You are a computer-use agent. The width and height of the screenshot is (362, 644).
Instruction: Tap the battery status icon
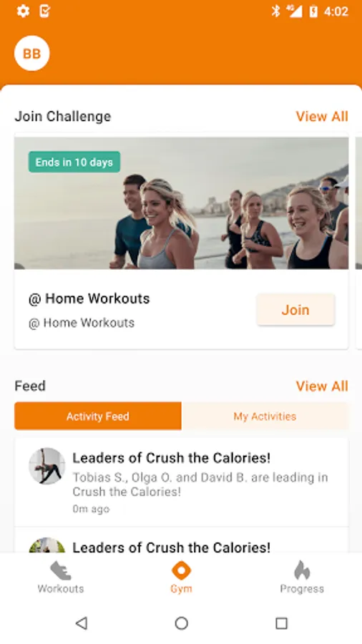[x=313, y=11]
